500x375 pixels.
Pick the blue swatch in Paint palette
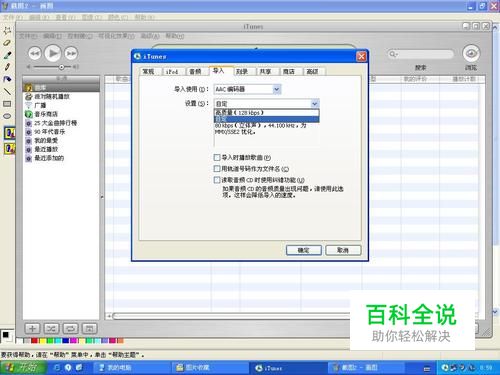pyautogui.click(x=65, y=340)
